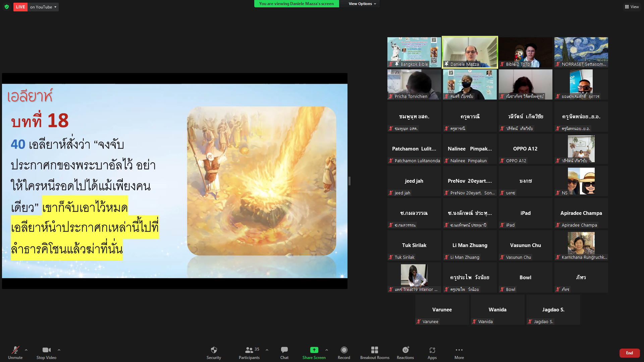The image size is (644, 362).
Task: Open the Participants panel
Action: (249, 353)
